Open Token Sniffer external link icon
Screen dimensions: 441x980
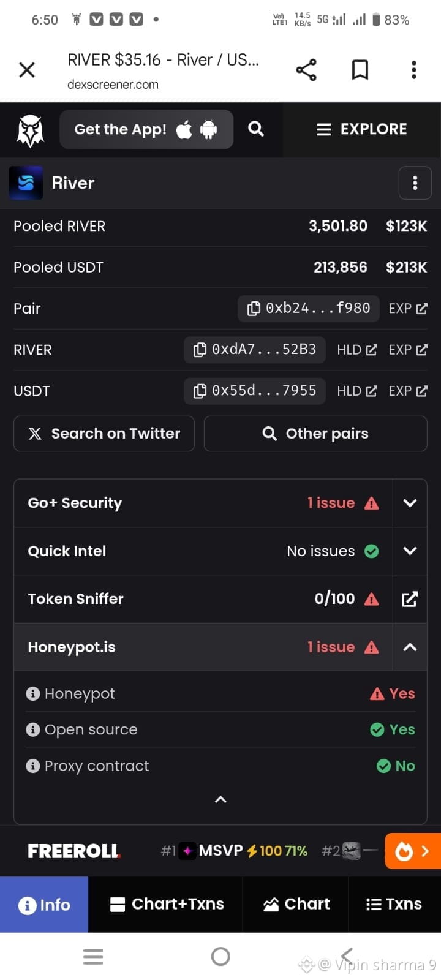coord(410,599)
